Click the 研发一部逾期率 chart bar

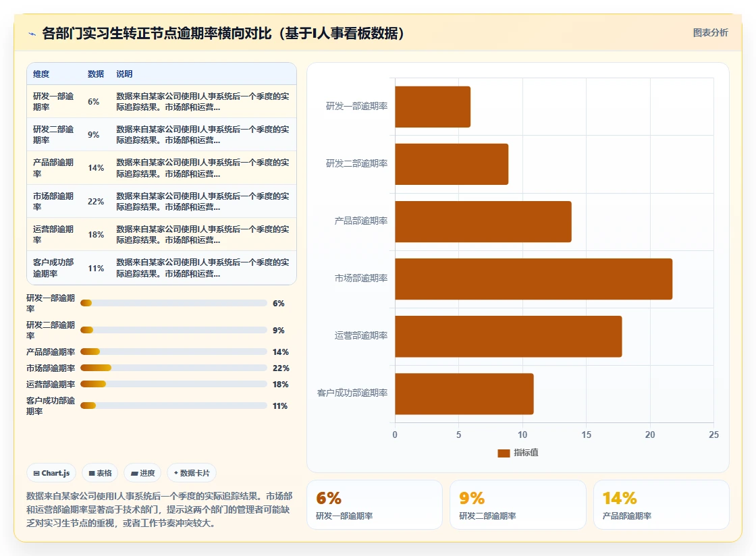coord(433,107)
